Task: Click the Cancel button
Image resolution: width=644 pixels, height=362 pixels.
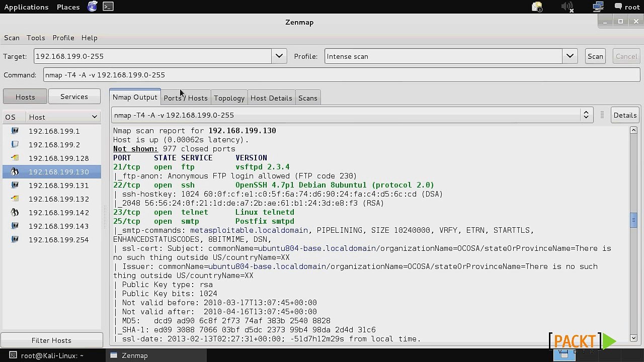Action: click(x=626, y=56)
